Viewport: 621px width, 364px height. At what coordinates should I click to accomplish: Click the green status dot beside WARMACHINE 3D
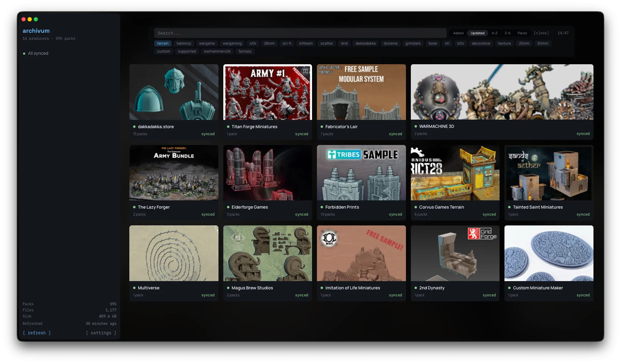pyautogui.click(x=415, y=126)
